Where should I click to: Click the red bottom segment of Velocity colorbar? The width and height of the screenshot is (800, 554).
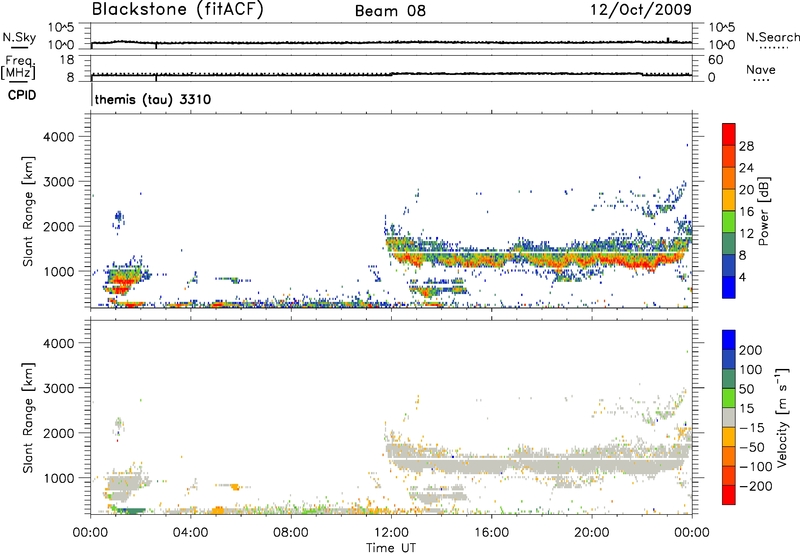tap(729, 495)
